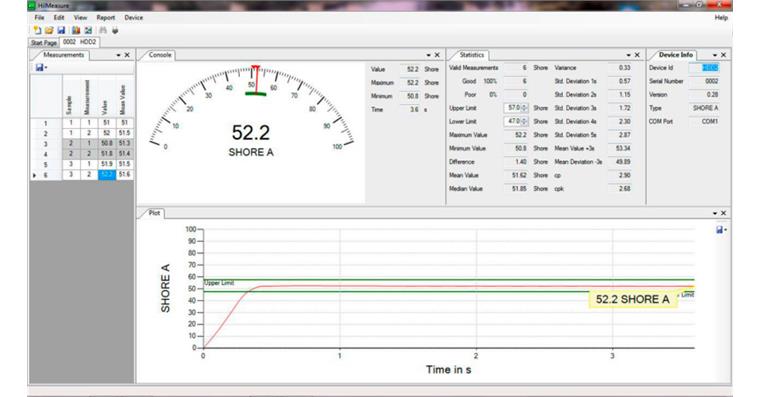The width and height of the screenshot is (760, 397).
Task: Open the View menu
Action: point(80,17)
